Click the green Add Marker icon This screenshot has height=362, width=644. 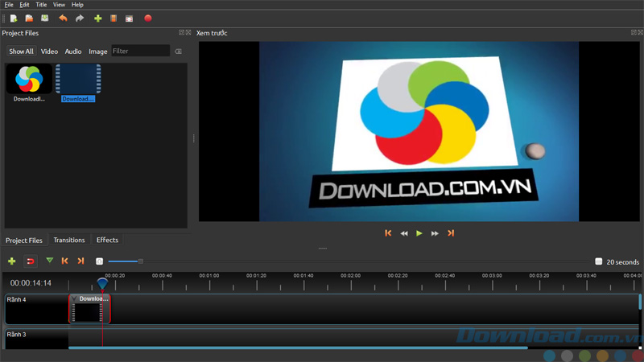pos(50,261)
